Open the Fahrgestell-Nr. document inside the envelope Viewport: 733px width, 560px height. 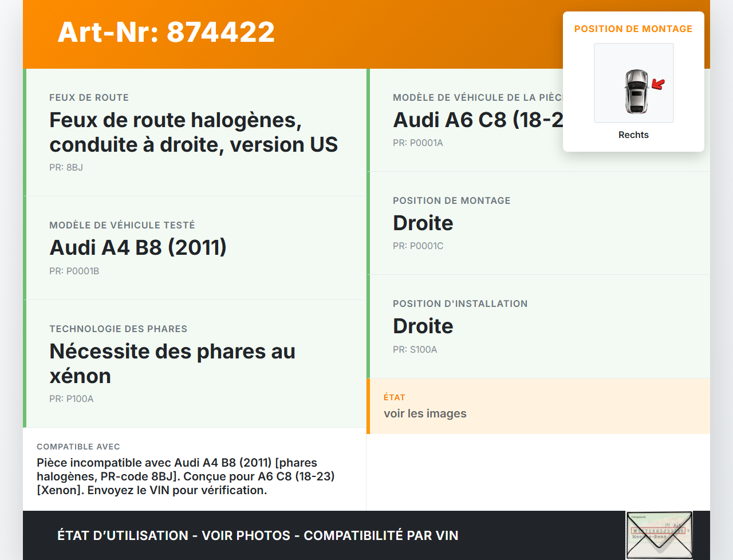pyautogui.click(x=639, y=517)
